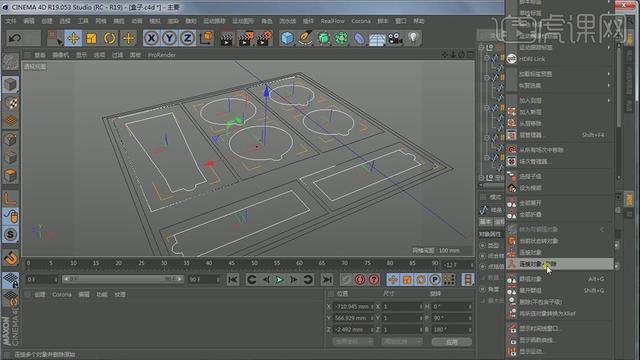Click frame 40 on the timeline ruler
640x360 pixels.
[209, 264]
